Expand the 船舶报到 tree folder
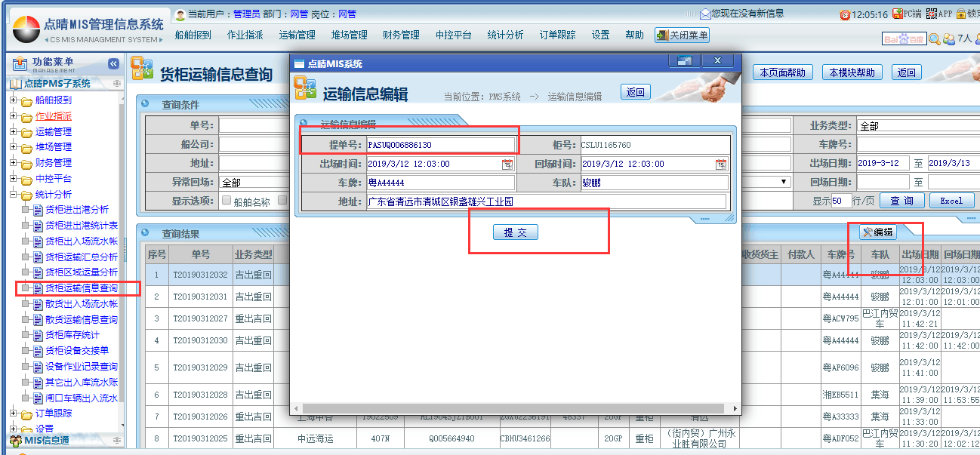This screenshot has height=455, width=980. point(13,100)
